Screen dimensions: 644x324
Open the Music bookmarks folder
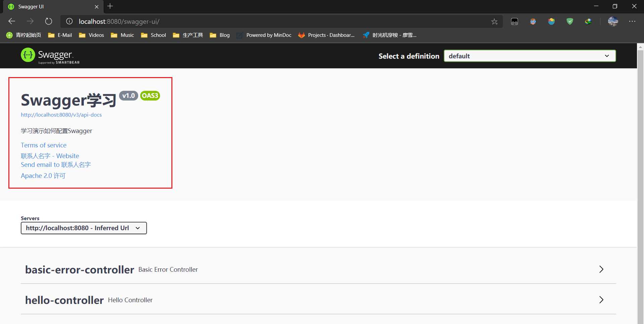[122, 35]
